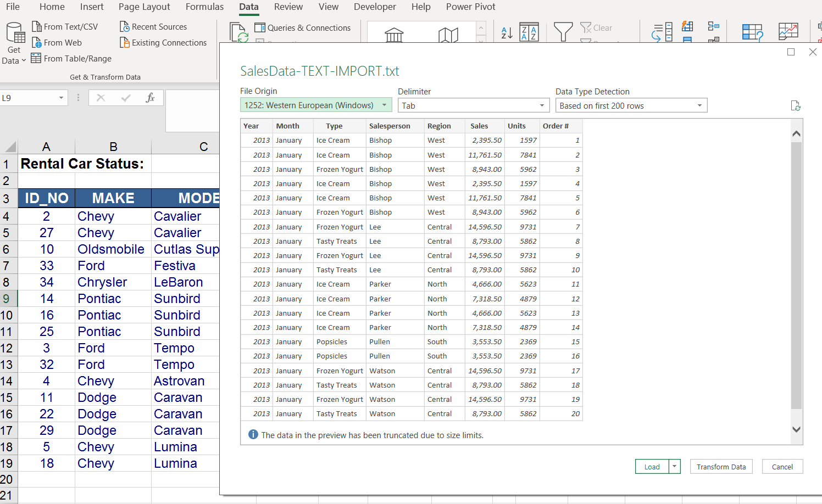Sort A to Z ascending
The image size is (822, 504).
tap(507, 32)
